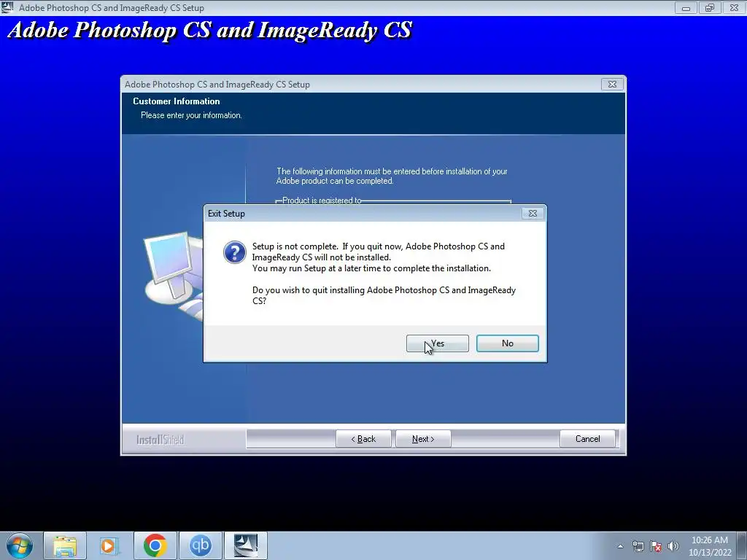Click the setup icon in title bar
This screenshot has width=747, height=560.
pyautogui.click(x=7, y=7)
